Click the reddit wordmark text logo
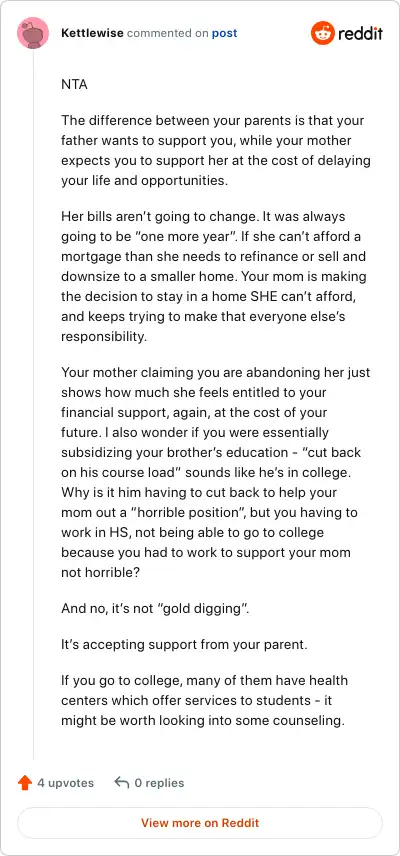400x856 pixels. [x=360, y=34]
